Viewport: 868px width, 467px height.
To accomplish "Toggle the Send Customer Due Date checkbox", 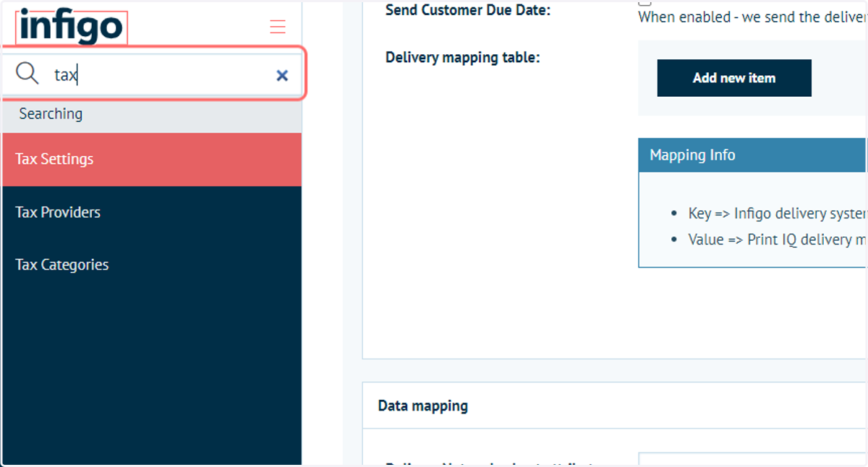I will click(644, 2).
